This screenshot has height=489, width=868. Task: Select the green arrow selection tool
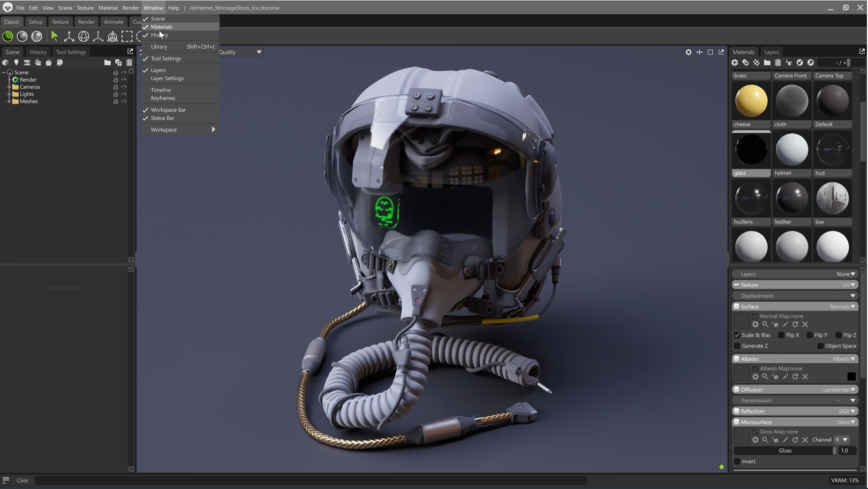click(x=54, y=36)
